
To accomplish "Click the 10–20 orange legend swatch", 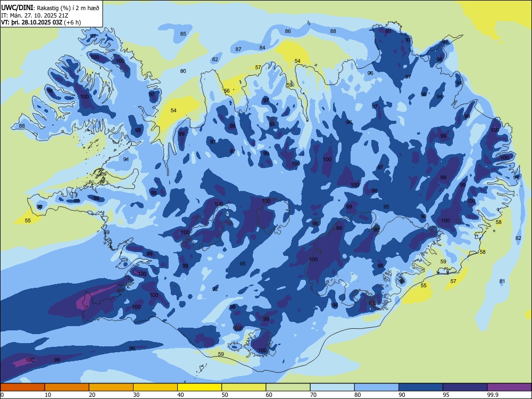I will [x=67, y=387].
